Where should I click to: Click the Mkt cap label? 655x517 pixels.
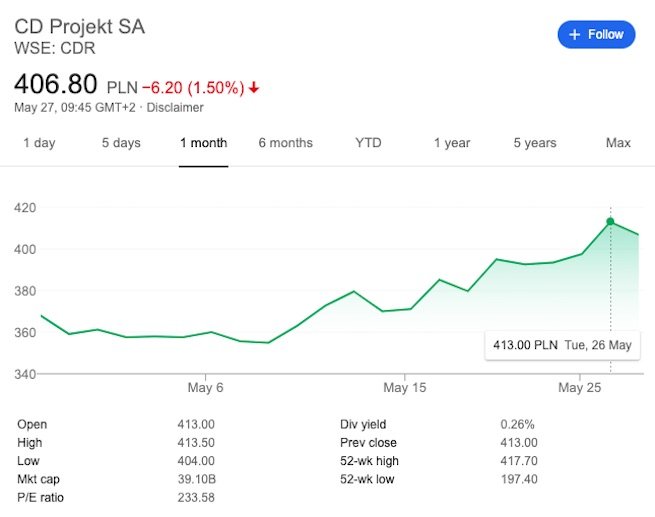click(x=38, y=479)
